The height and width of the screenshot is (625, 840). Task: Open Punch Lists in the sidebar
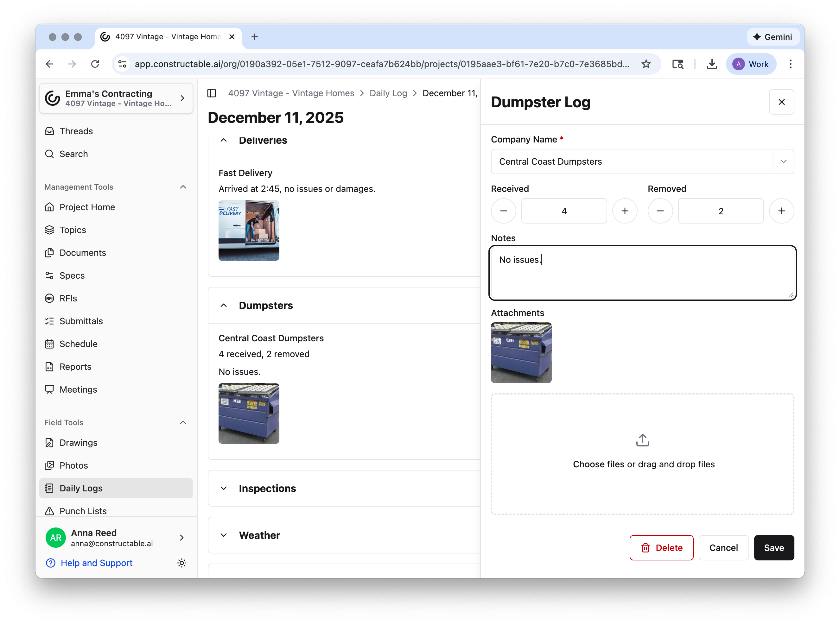(116, 511)
